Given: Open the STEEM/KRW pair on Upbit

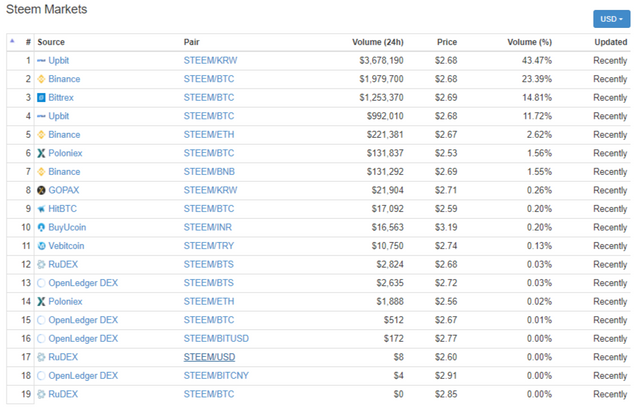Looking at the screenshot, I should pyautogui.click(x=210, y=61).
